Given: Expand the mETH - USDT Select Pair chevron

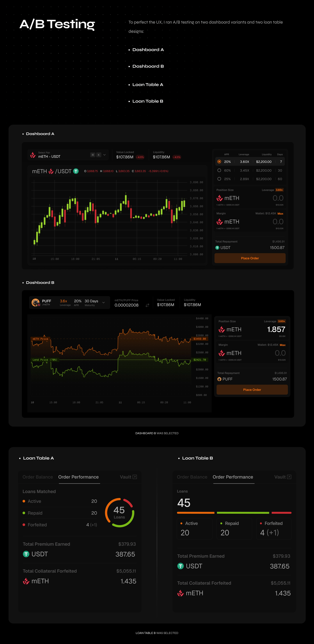Looking at the screenshot, I should (104, 155).
